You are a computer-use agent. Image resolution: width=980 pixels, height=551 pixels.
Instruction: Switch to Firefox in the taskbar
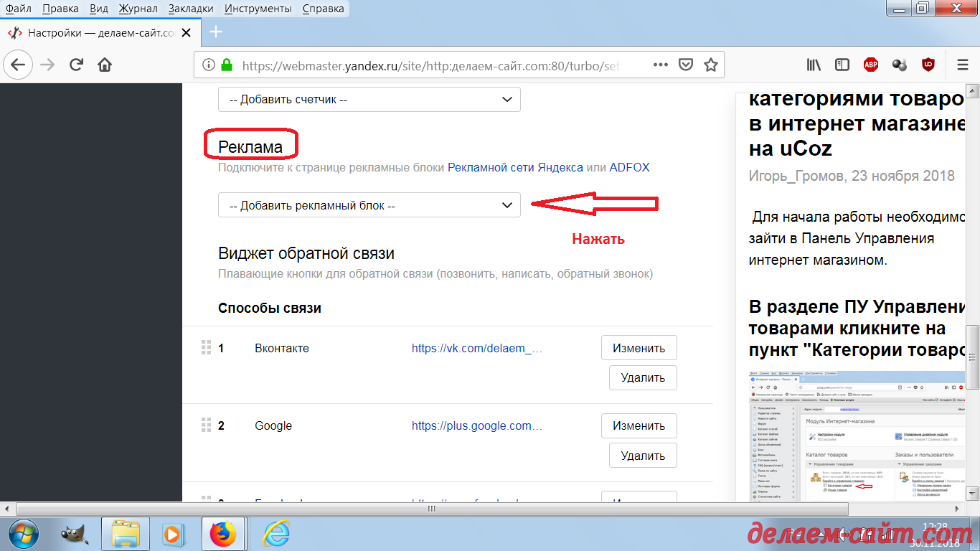tap(223, 534)
